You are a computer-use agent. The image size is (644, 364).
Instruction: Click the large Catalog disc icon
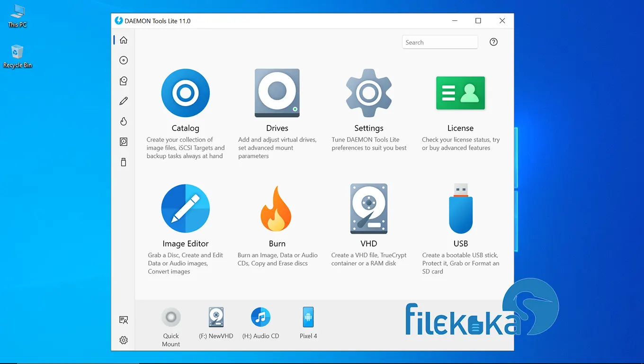point(185,93)
